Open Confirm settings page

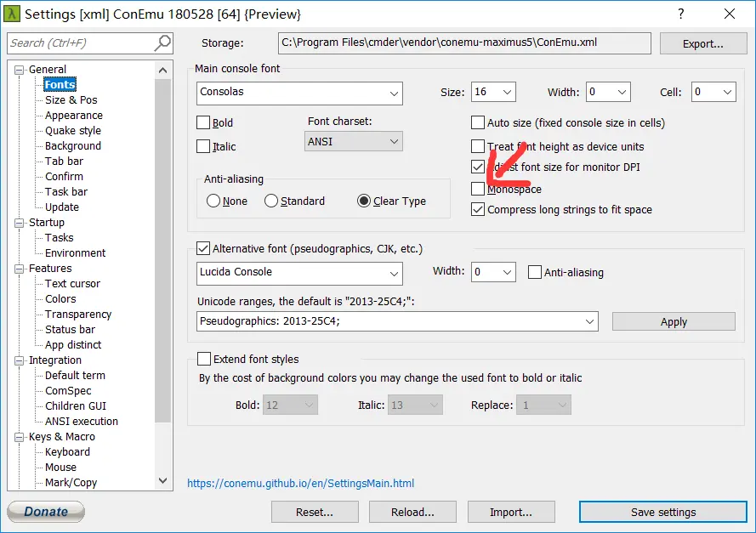64,176
